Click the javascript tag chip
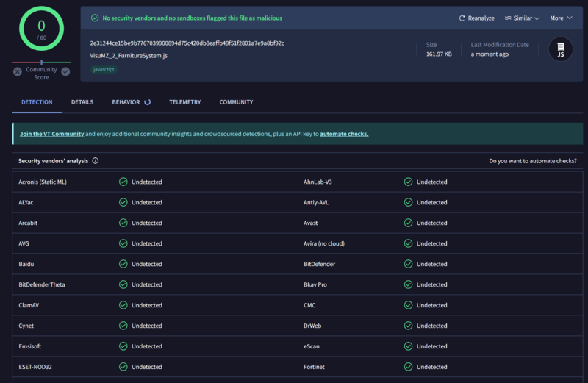588x383 pixels. pyautogui.click(x=104, y=69)
